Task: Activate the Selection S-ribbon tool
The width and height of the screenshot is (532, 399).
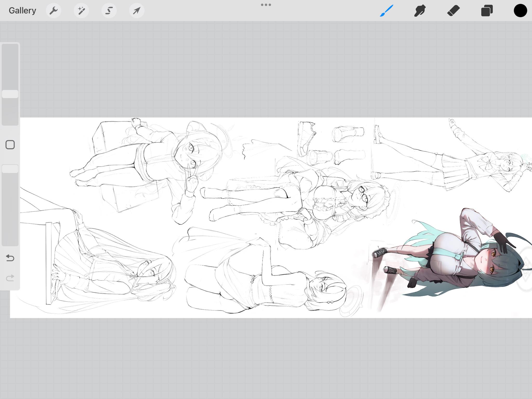Action: pyautogui.click(x=109, y=11)
